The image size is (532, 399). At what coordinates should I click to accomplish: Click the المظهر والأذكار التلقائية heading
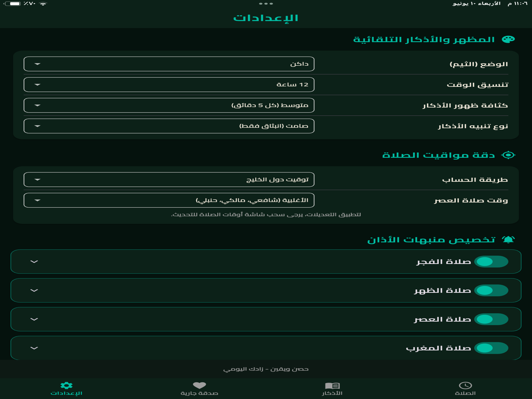point(424,40)
